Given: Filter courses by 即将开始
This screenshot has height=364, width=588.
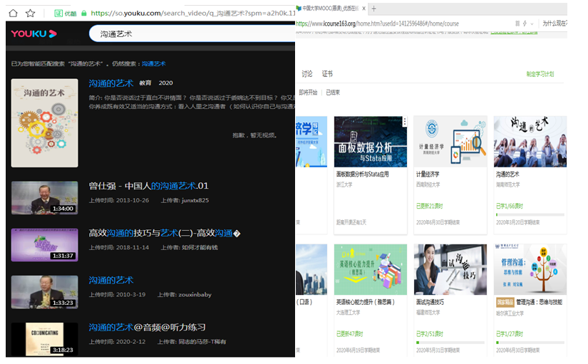Looking at the screenshot, I should (308, 93).
